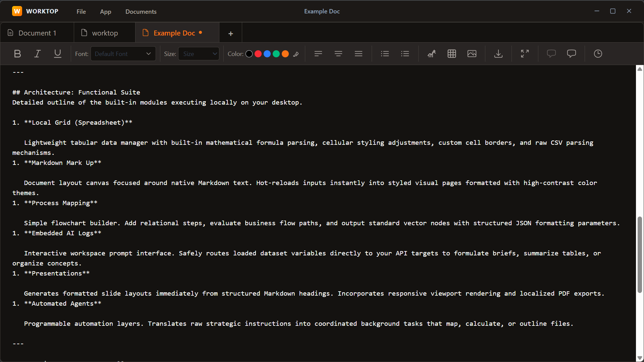The height and width of the screenshot is (362, 644).
Task: Select the green color swatch
Action: [276, 54]
